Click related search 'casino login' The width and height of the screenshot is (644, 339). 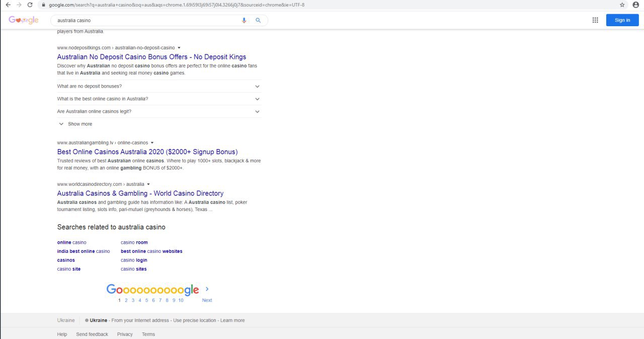134,260
